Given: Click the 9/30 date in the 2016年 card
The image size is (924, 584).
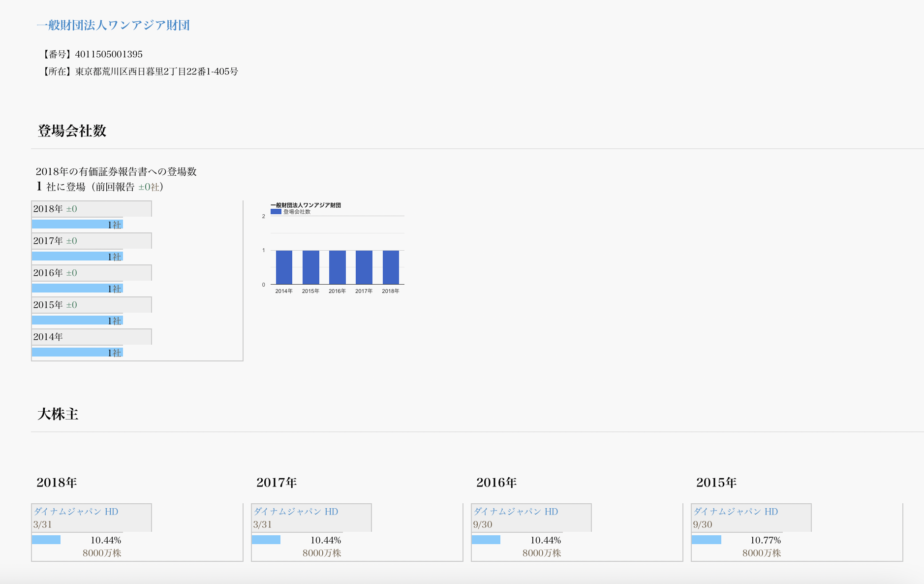Looking at the screenshot, I should coord(483,525).
